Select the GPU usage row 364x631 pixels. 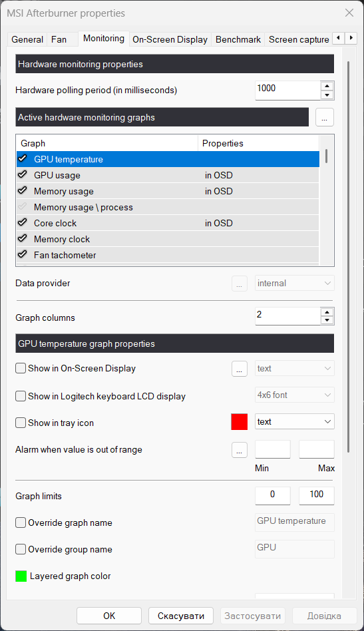pos(168,175)
